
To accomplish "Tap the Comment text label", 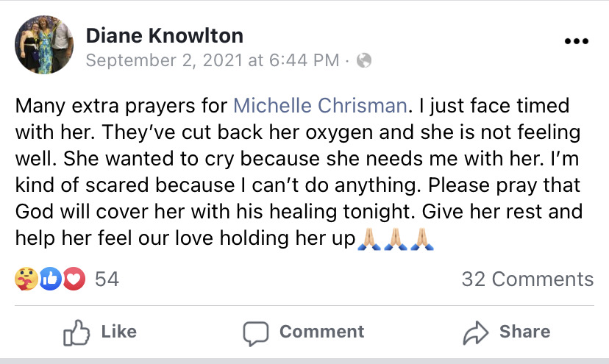I will 321,332.
